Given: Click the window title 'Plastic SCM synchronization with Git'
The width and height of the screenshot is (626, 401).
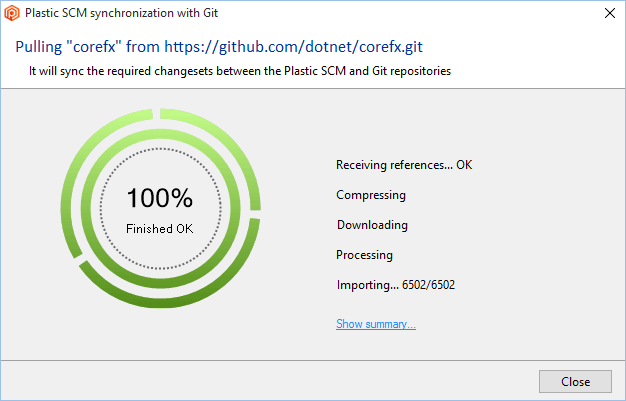Looking at the screenshot, I should pyautogui.click(x=124, y=13).
